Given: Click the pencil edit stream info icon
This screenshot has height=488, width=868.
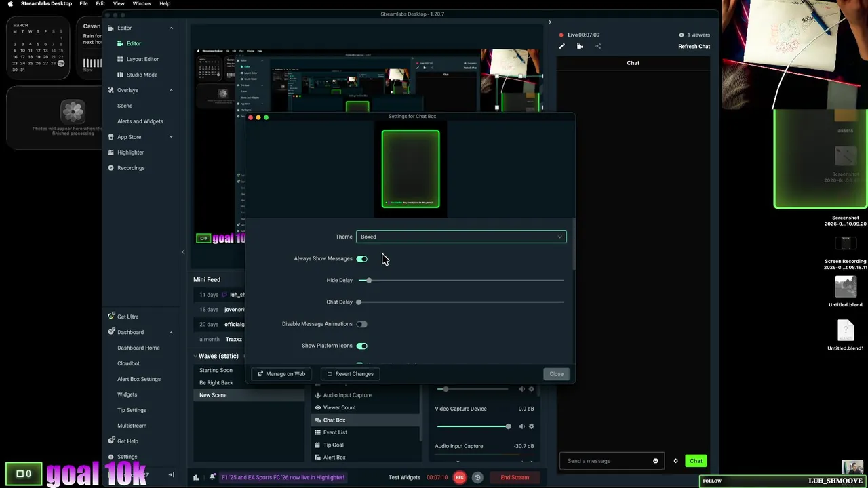Looking at the screenshot, I should (x=561, y=46).
